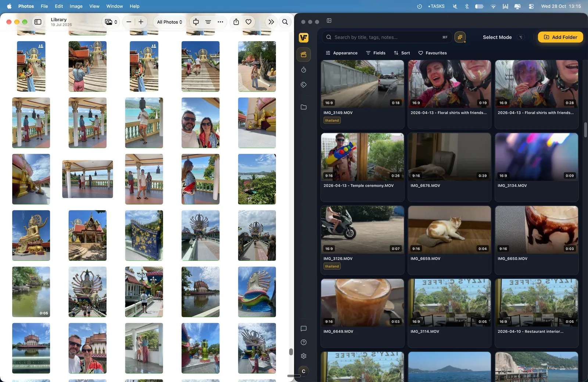
Task: Open the Edit menu
Action: tap(59, 6)
